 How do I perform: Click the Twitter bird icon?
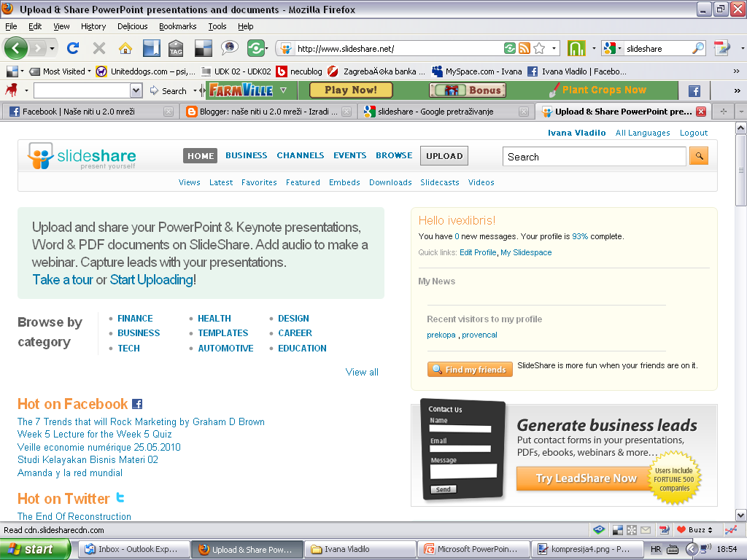(x=120, y=497)
